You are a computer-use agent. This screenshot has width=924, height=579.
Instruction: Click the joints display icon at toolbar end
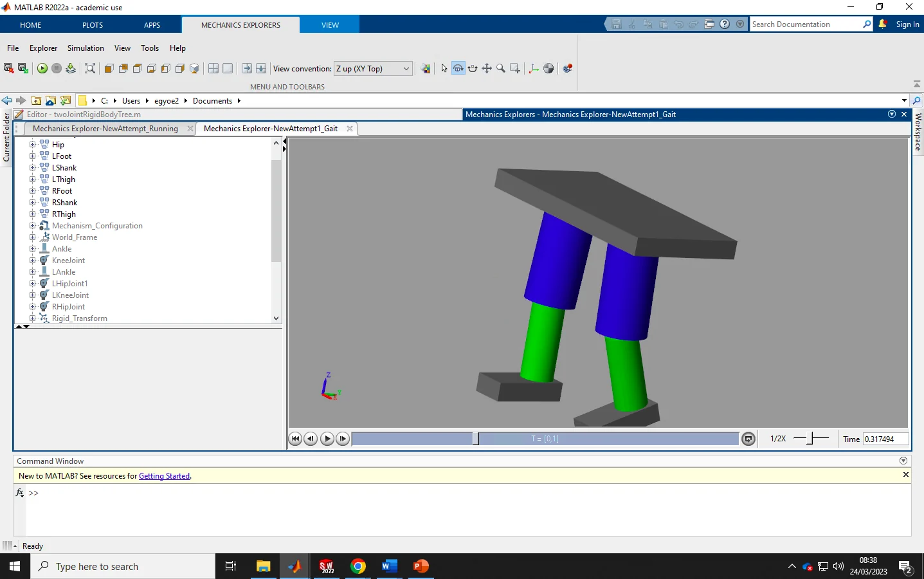tap(568, 68)
